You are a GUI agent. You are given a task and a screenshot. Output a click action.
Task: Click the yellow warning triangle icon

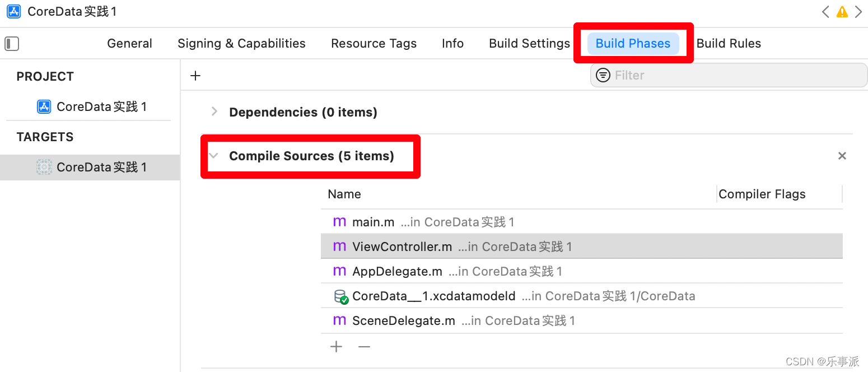(842, 12)
